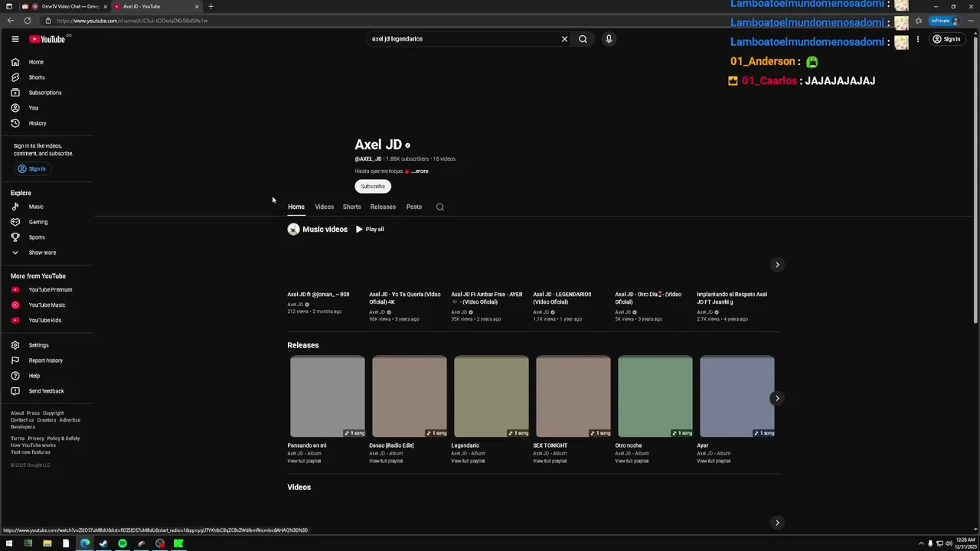
Task: View full playlist under Legendario
Action: 468,461
